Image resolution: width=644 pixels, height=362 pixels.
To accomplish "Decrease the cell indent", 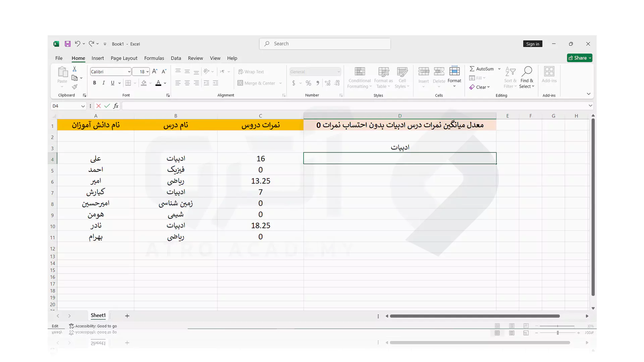I will click(x=206, y=83).
